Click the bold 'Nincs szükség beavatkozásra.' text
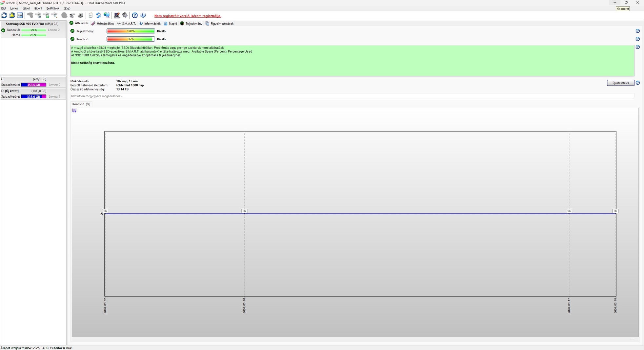Screen dimensions: 644x350 93,63
